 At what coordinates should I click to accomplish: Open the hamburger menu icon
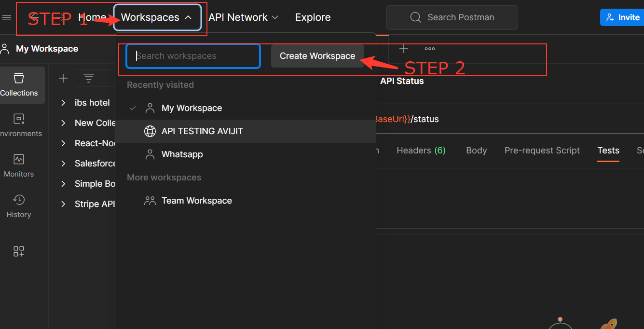[x=7, y=18]
